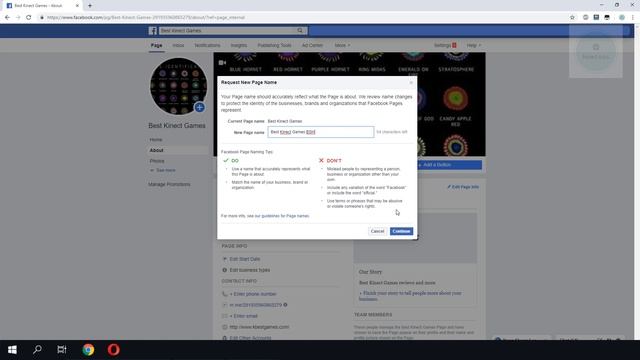
Task: Open a new browser tab
Action: [x=90, y=6]
